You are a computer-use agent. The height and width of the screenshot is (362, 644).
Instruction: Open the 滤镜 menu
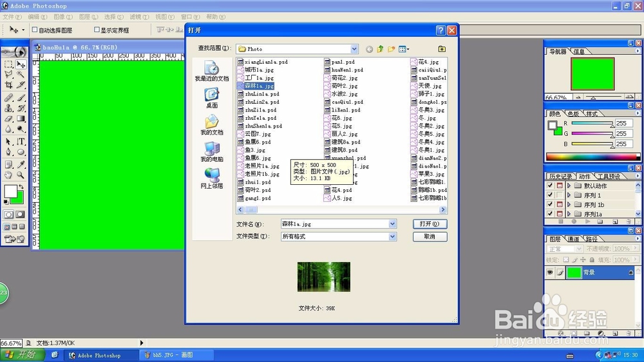pyautogui.click(x=139, y=17)
